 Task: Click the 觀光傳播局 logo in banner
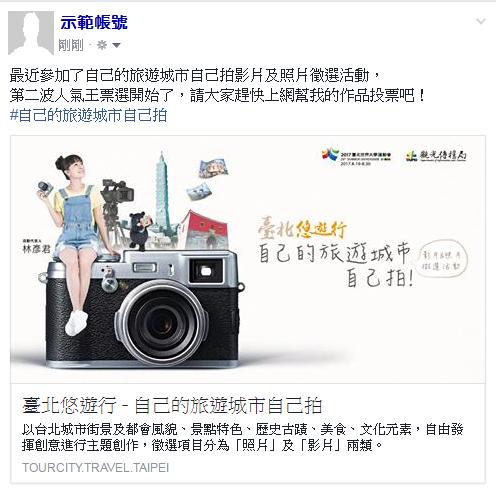coord(436,156)
